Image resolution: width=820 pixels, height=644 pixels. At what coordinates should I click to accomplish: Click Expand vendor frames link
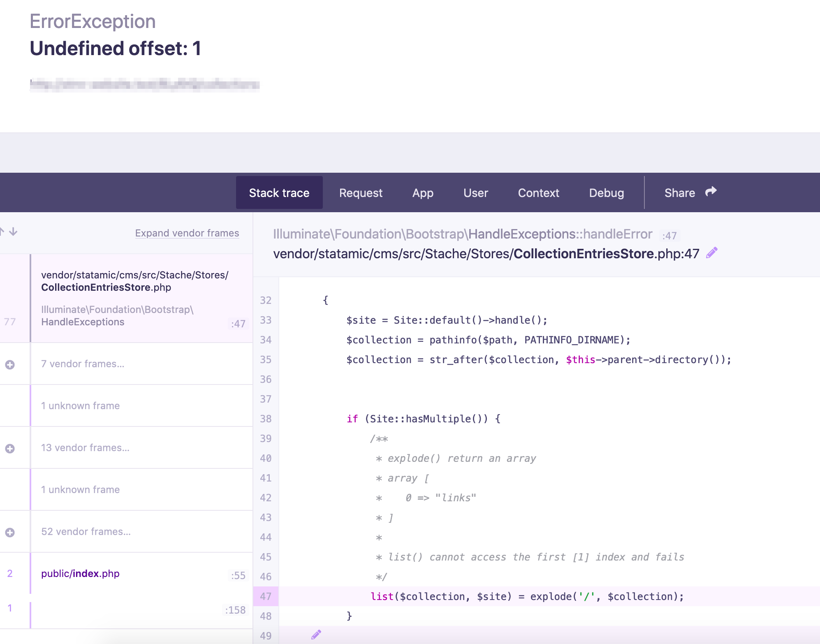click(187, 233)
